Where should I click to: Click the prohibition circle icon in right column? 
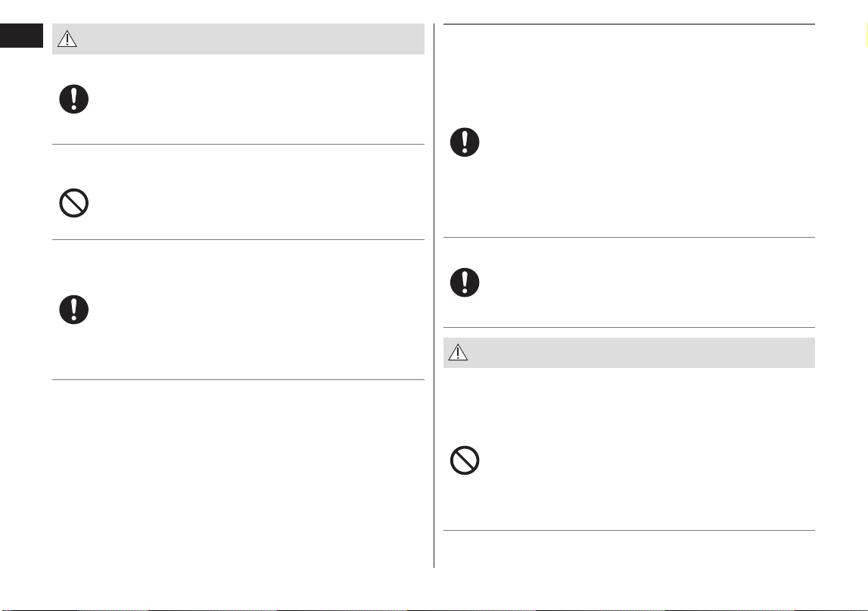click(465, 460)
